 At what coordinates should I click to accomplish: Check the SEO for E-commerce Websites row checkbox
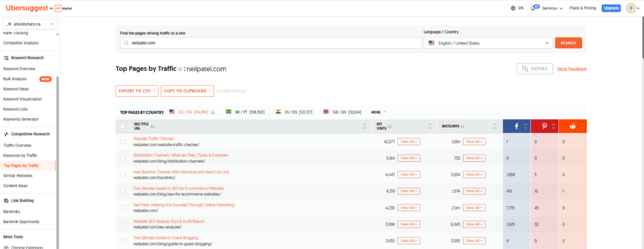[122, 191]
